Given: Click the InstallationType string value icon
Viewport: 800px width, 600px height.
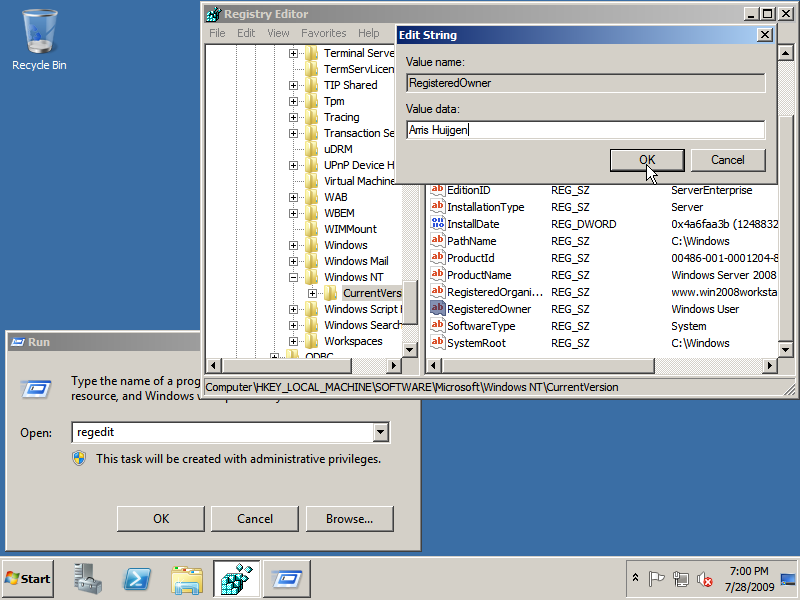Looking at the screenshot, I should point(437,207).
